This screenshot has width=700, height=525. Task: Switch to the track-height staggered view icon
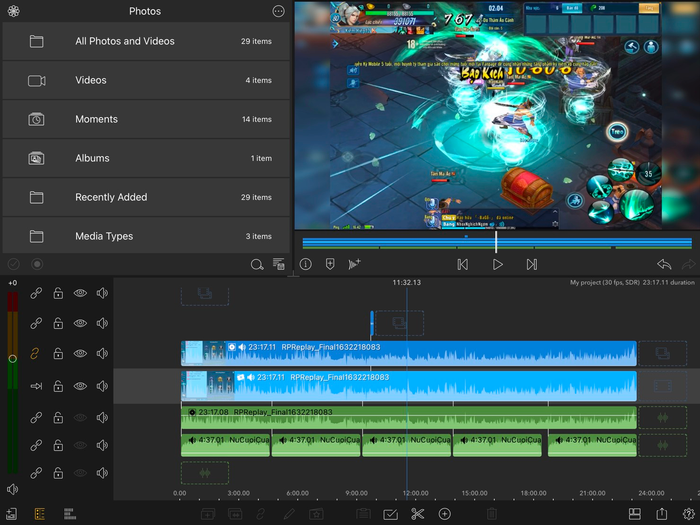pos(70,514)
